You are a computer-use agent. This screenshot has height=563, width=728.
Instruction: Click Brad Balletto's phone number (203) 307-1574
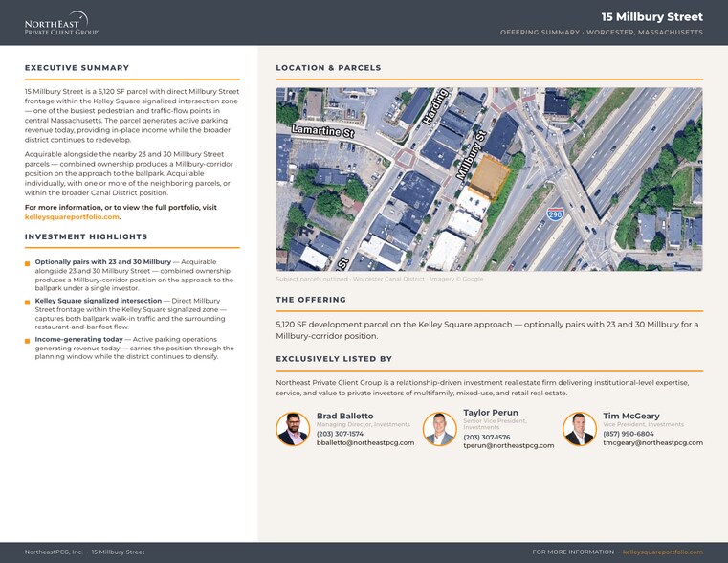(340, 434)
